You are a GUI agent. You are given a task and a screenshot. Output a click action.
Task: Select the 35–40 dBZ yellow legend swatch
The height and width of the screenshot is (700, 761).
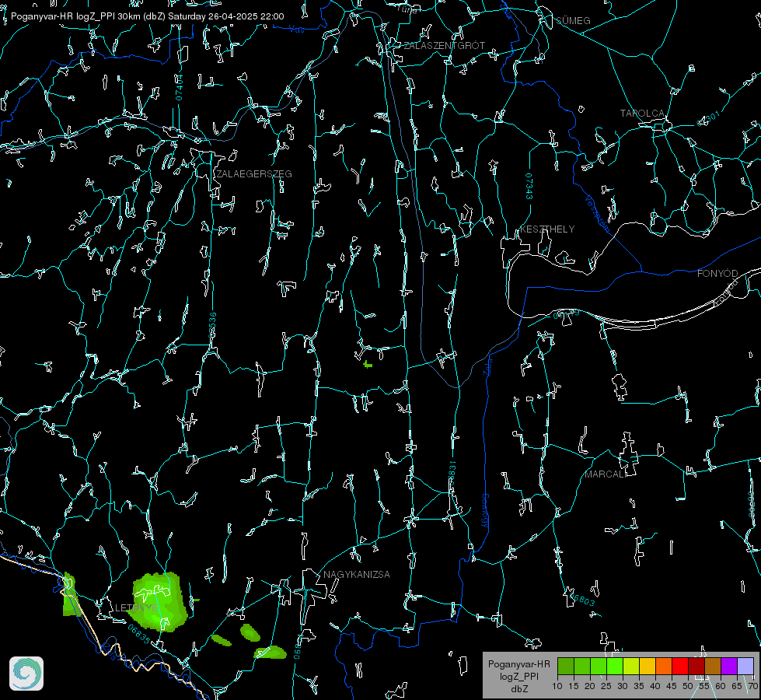point(648,666)
